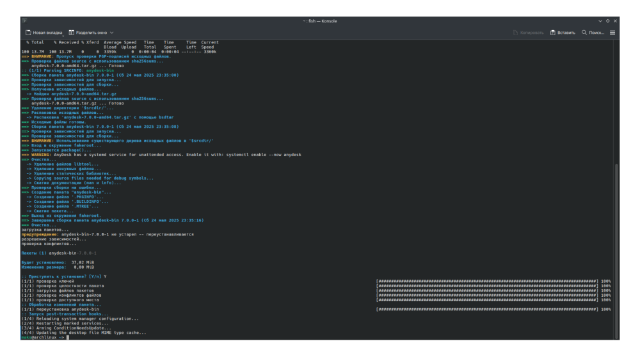
Task: Click the 'Запускается package()...' line
Action: 56,150
